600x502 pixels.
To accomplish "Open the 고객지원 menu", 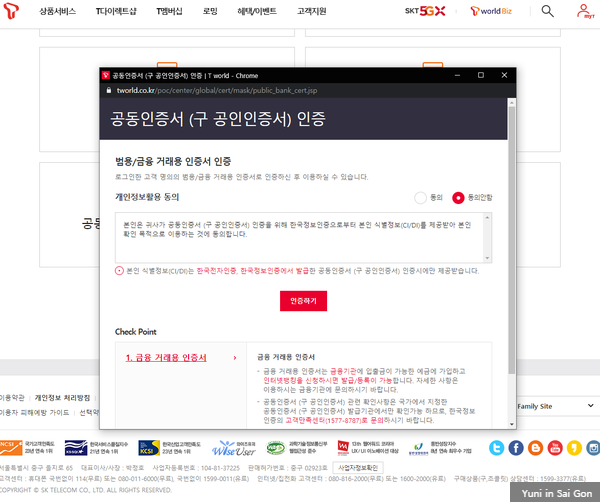I will coord(311,11).
